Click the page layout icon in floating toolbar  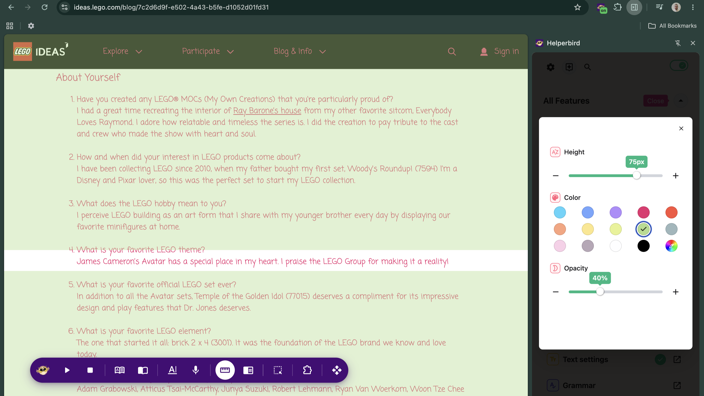(x=248, y=370)
